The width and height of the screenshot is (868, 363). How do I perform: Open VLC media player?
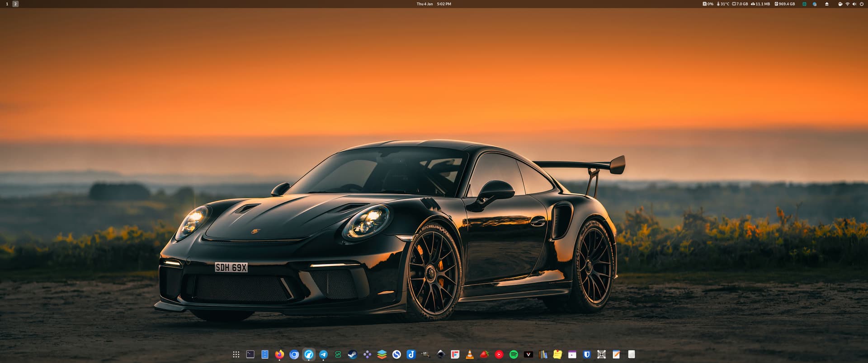tap(470, 354)
